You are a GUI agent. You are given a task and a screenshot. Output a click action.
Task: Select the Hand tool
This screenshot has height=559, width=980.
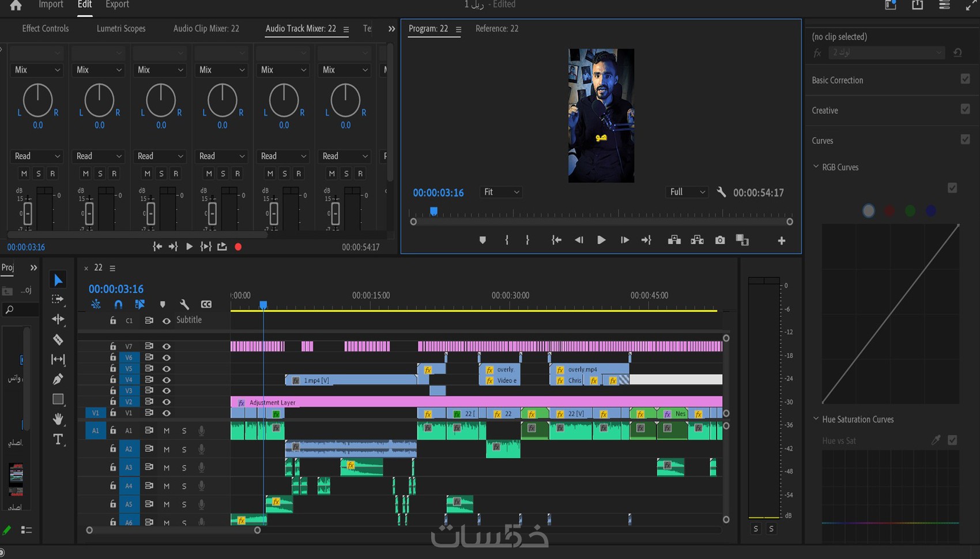click(x=58, y=419)
